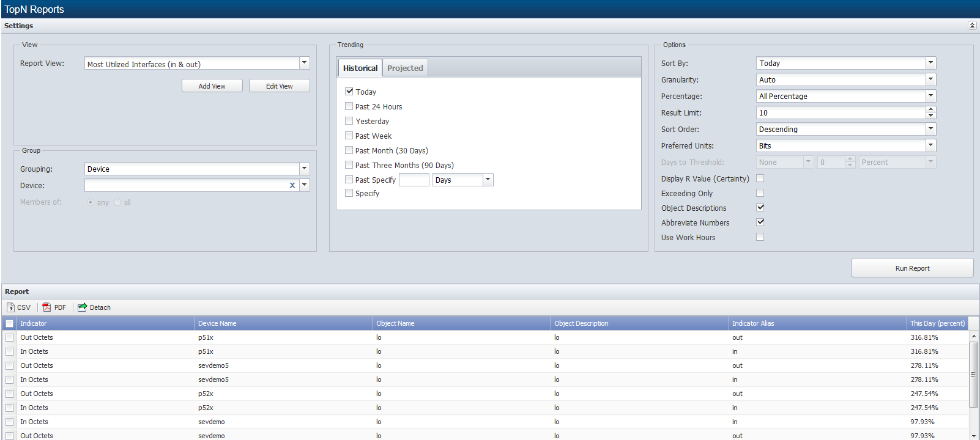Sort by This Day (percent) column

937,323
